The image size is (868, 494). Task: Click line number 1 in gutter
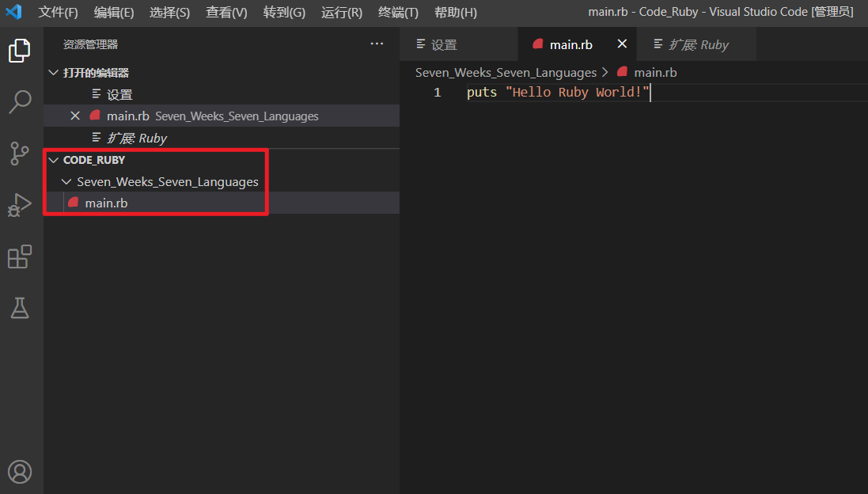438,93
